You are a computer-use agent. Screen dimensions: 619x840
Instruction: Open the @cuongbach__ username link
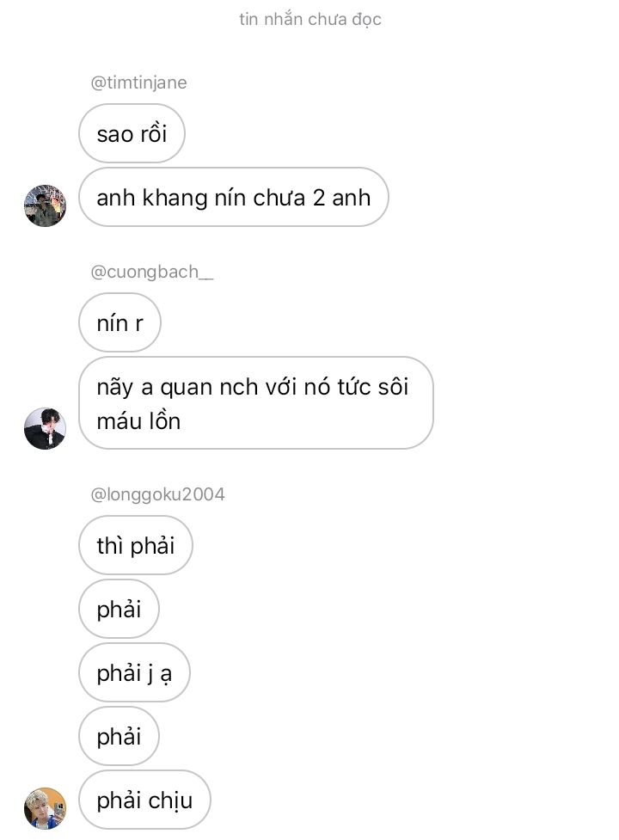151,273
